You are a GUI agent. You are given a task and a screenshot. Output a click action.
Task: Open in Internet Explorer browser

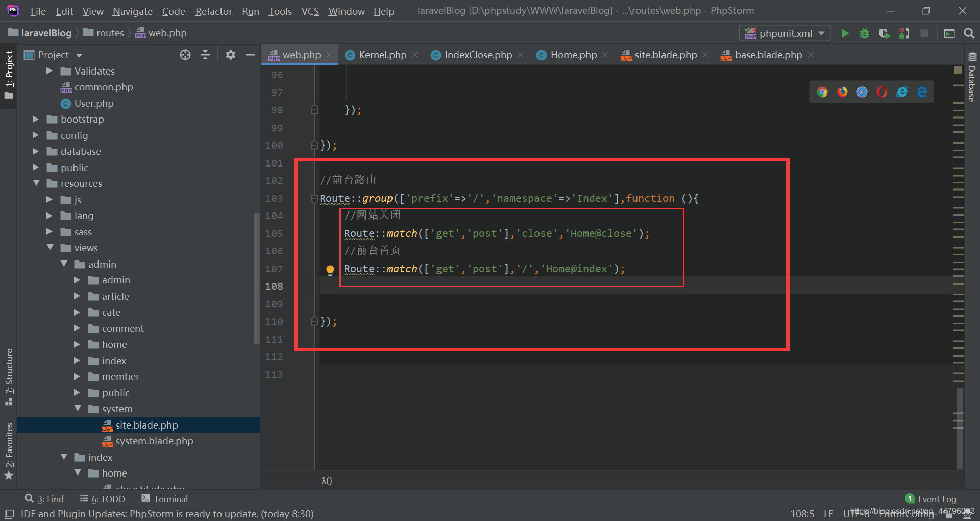(902, 92)
